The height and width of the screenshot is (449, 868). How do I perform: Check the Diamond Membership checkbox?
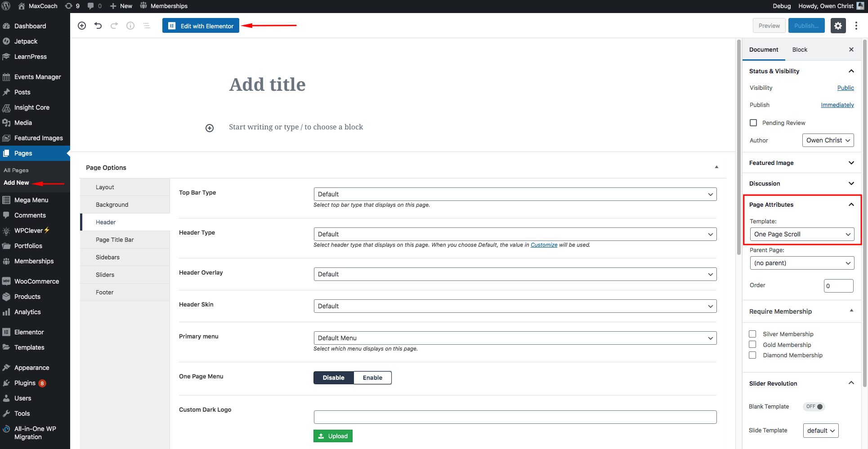pyautogui.click(x=752, y=355)
